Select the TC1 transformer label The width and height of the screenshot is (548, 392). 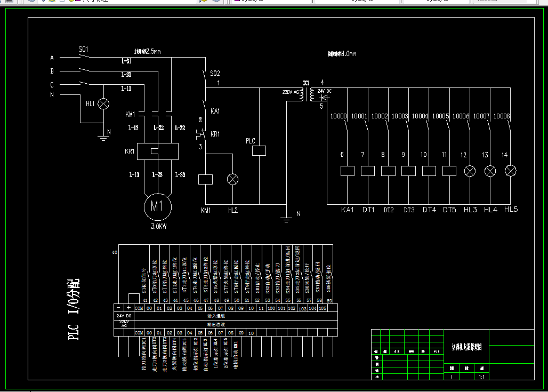tap(306, 83)
